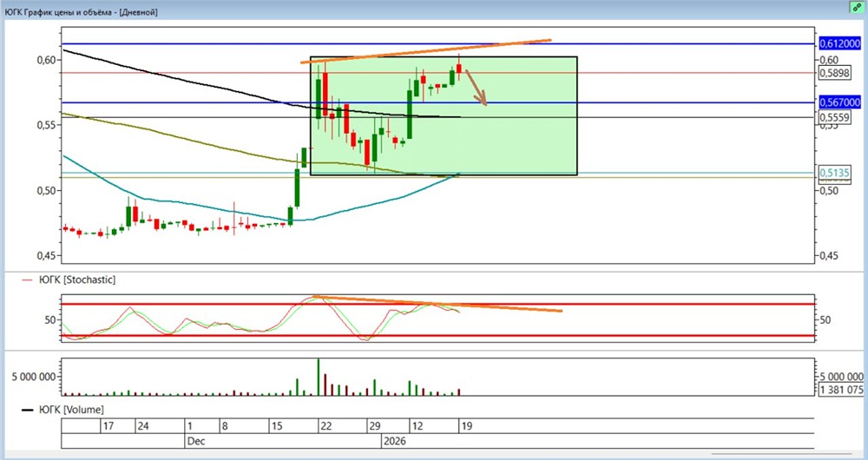Click the green chain-link icon in top-right corner
The width and height of the screenshot is (868, 460).
(x=858, y=7)
